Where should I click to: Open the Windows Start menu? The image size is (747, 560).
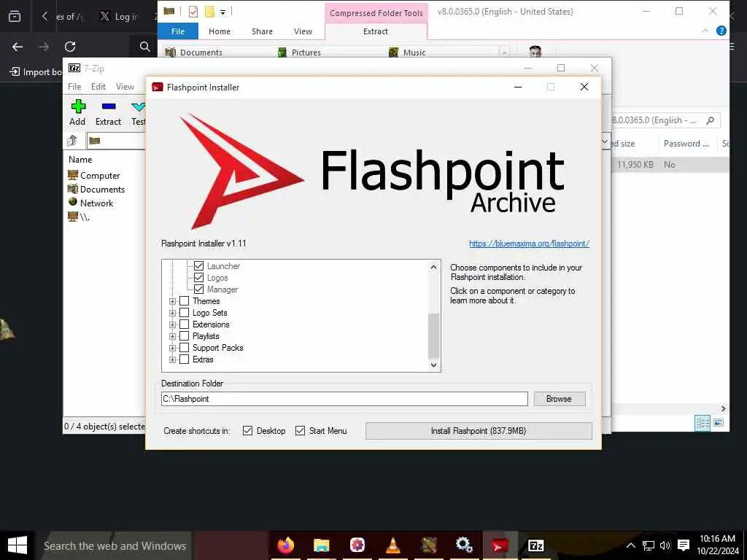18,545
